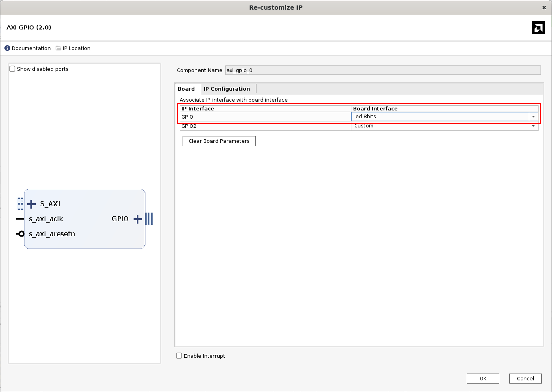Open the GPIO board interface dropdown

(x=533, y=117)
